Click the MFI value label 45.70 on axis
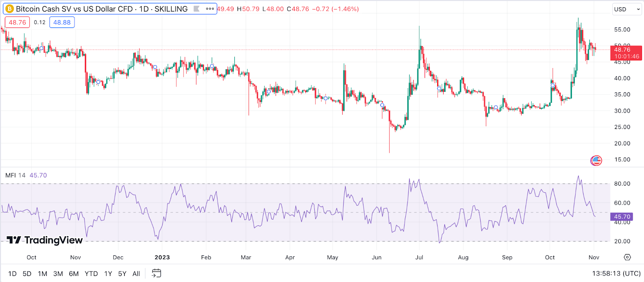Image resolution: width=644 pixels, height=282 pixels. coord(622,217)
